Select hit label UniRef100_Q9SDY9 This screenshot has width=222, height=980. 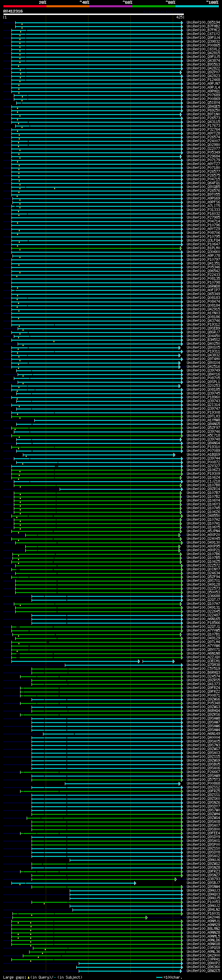pos(203,837)
